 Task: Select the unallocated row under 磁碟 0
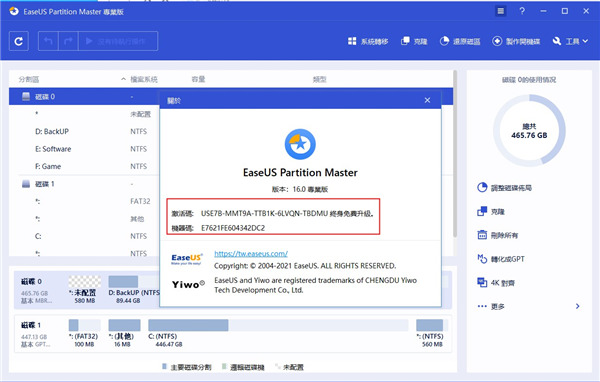click(84, 114)
